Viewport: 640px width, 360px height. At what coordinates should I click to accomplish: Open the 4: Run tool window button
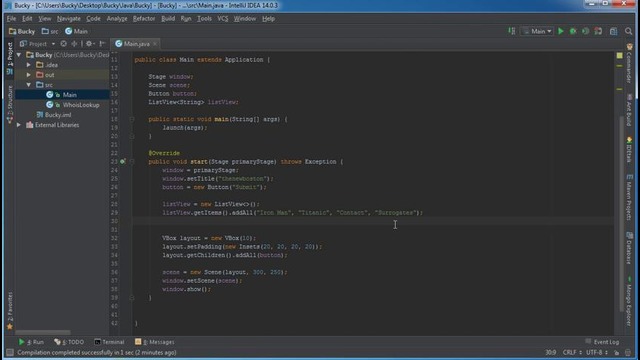pos(31,342)
